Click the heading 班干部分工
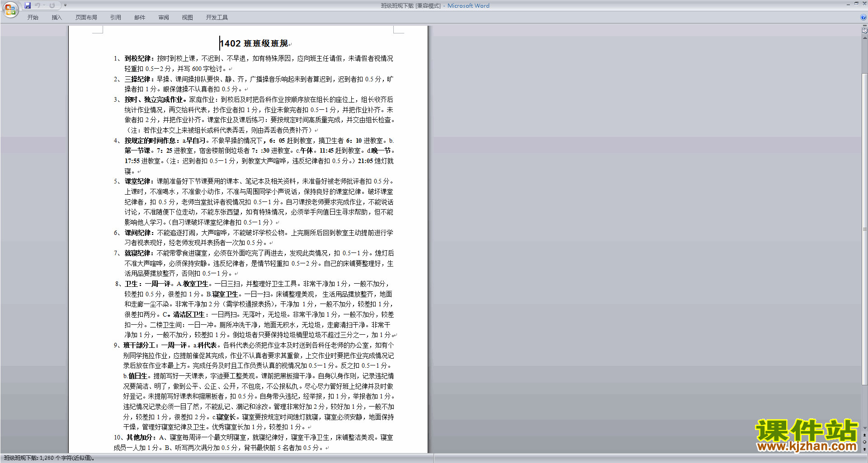Screen dimensions: 868x463 coord(139,345)
